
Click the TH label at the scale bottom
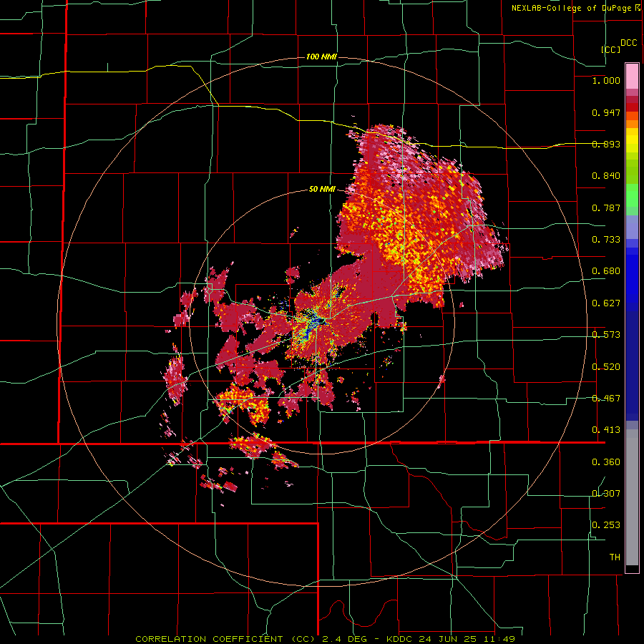615,557
